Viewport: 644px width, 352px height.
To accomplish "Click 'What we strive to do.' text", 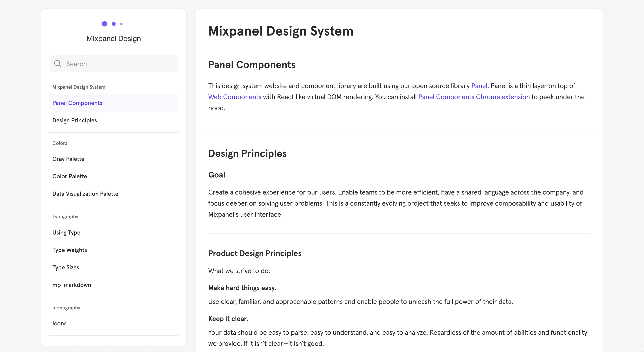I will click(239, 271).
